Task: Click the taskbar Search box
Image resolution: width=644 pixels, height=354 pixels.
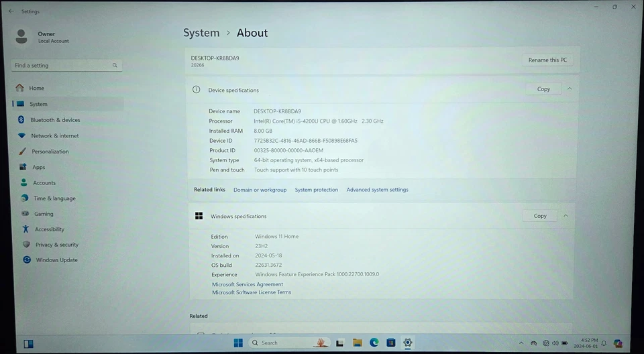Action: (x=290, y=343)
